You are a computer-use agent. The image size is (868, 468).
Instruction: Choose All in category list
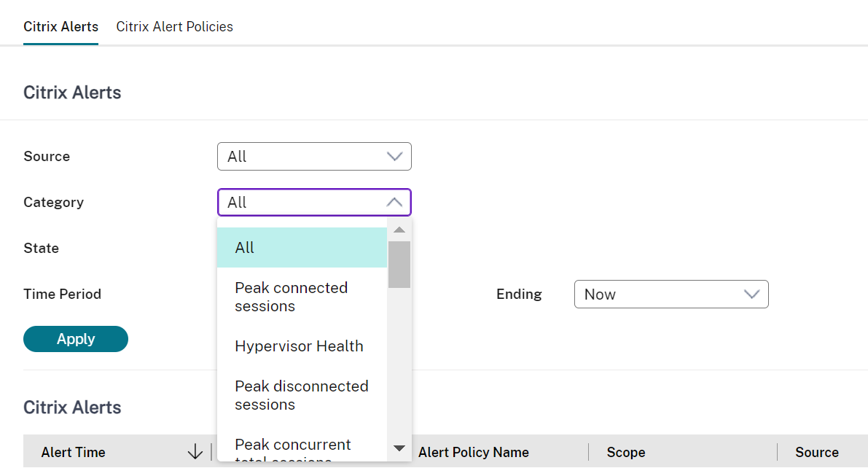point(302,248)
